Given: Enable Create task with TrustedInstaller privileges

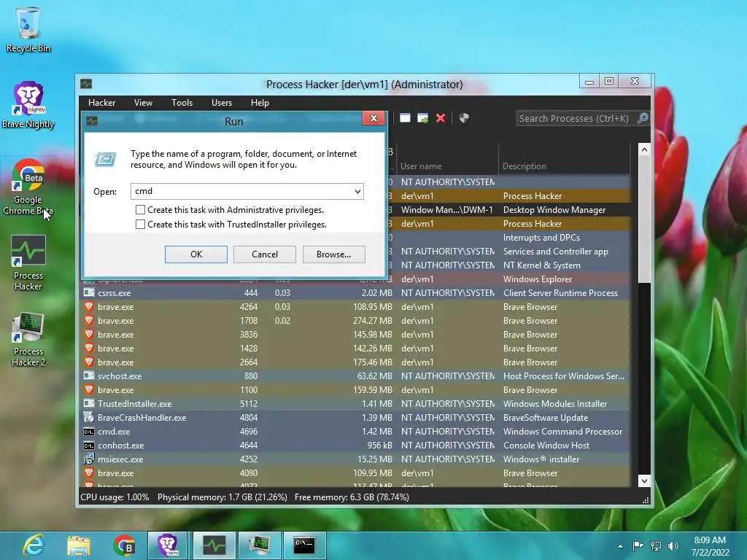Looking at the screenshot, I should click(x=140, y=225).
